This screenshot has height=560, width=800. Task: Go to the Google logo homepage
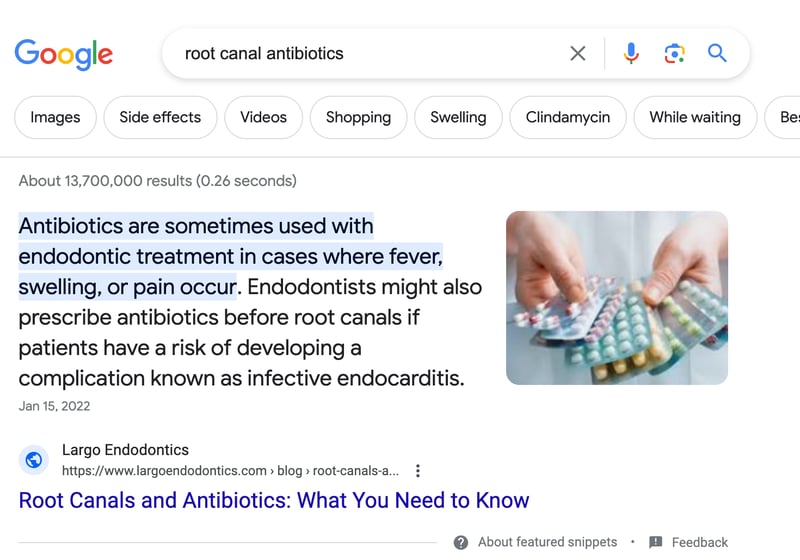64,54
